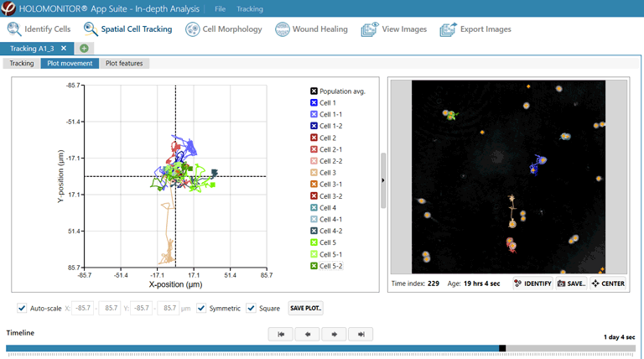Open the View Images tool
Viewport: 644px width, 359px height.
point(394,29)
